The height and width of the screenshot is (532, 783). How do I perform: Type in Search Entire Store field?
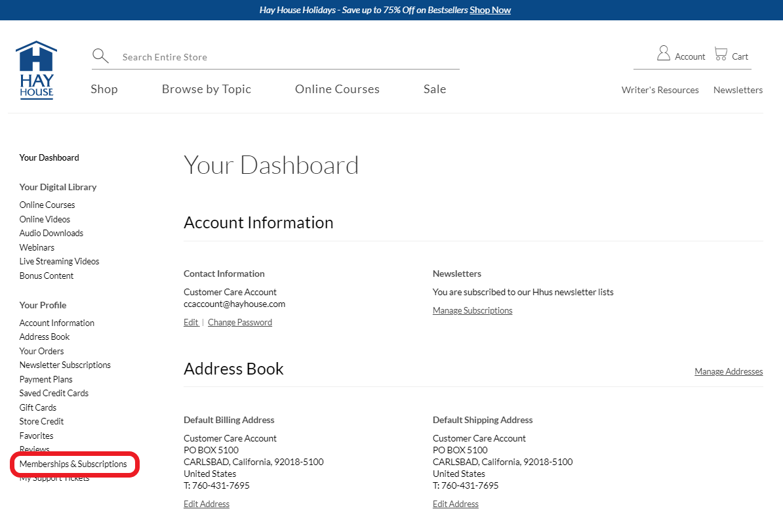coord(289,57)
